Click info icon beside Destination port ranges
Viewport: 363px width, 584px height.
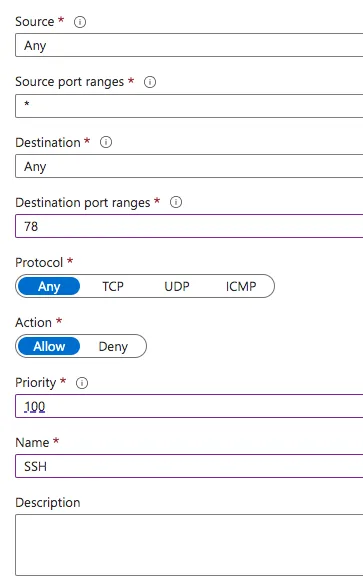pos(176,202)
